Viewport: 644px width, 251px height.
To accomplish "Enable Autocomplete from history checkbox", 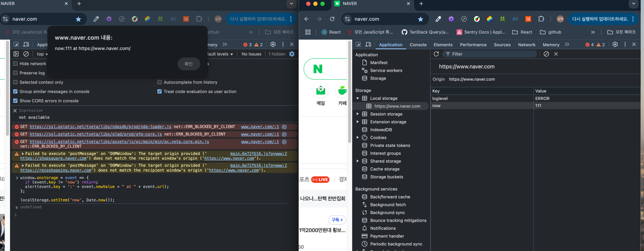I will (159, 82).
